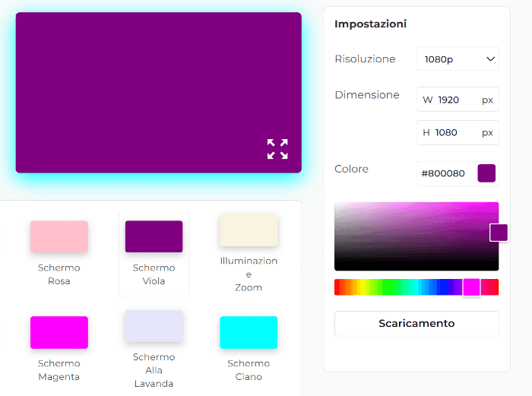Select the Schermo Alla Lavanda thumbnail

tap(154, 326)
